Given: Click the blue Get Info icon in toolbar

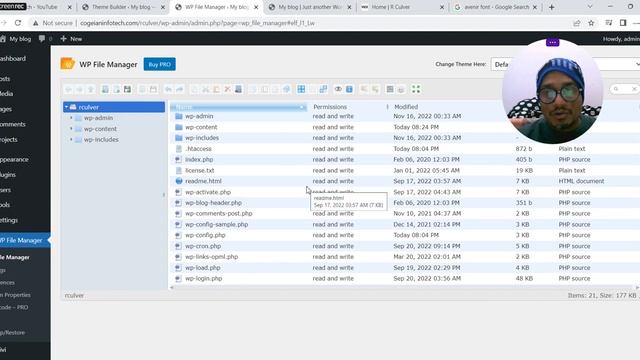Looking at the screenshot, I should (x=349, y=89).
